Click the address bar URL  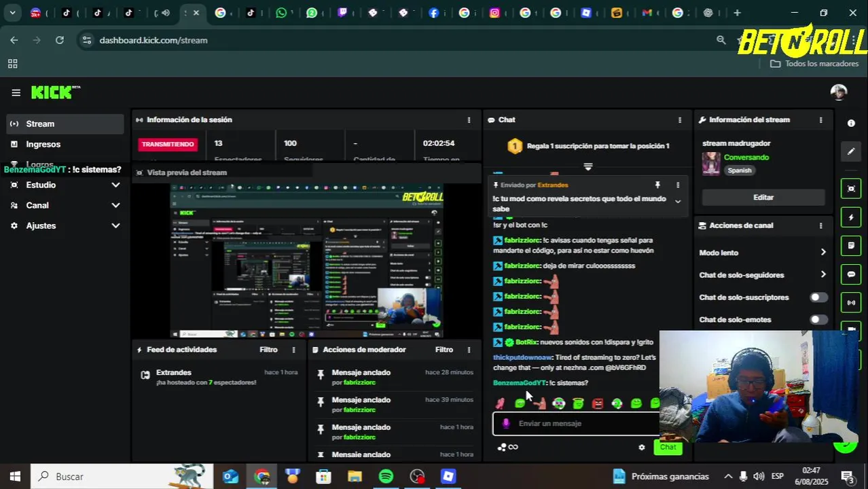coord(153,40)
